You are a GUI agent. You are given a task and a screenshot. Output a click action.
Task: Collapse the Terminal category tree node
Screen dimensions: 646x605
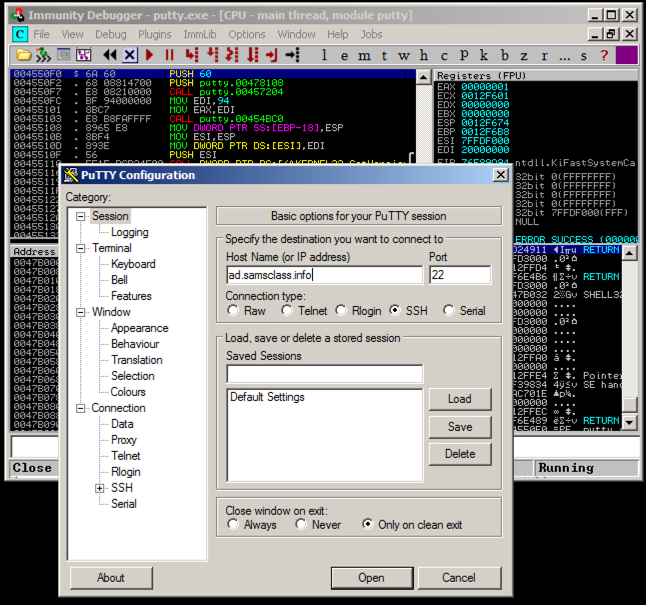(x=80, y=248)
